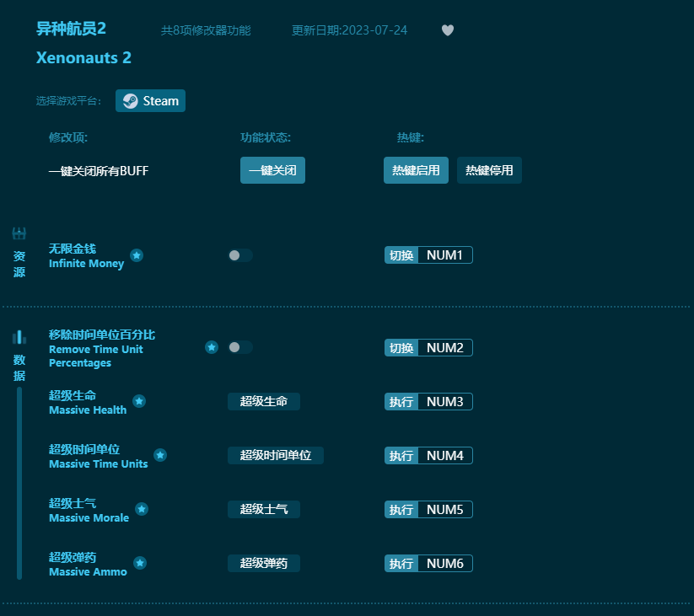The width and height of the screenshot is (694, 616).
Task: Click the NUM6 hotkey field for Massive Ammo
Action: click(x=447, y=563)
